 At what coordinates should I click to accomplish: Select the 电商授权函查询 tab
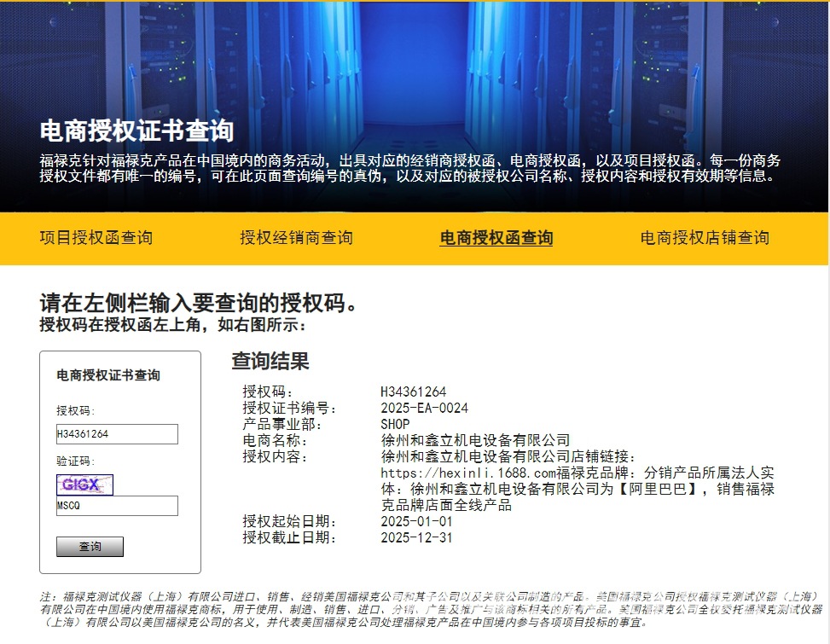(496, 238)
